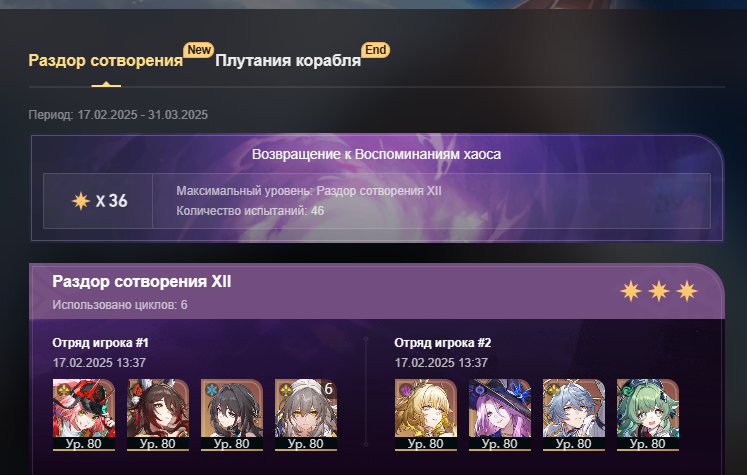
Task: Click the star icon beside X 36
Action: coord(81,201)
